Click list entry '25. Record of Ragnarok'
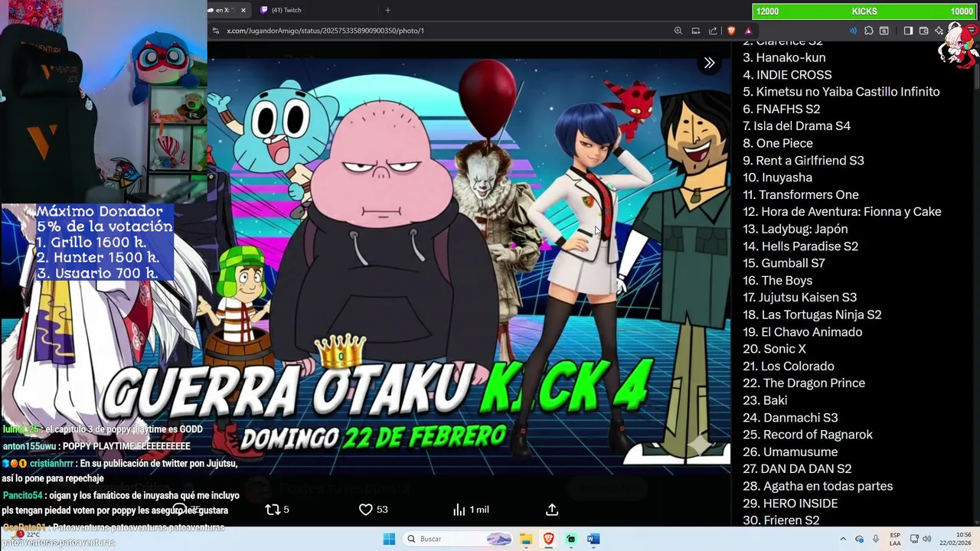980x551 pixels. tap(808, 435)
